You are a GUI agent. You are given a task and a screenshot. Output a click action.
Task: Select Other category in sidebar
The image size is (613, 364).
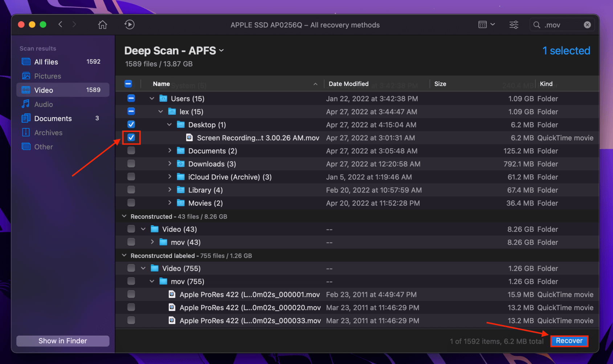click(63, 147)
